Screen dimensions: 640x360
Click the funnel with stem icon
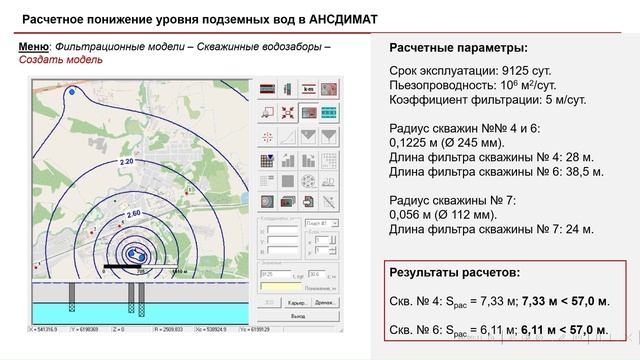[x=329, y=137]
